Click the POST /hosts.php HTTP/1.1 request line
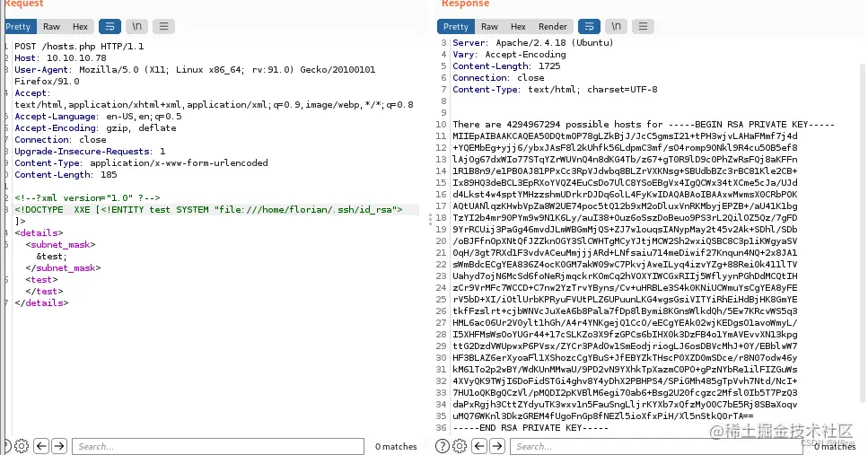Viewport: 868px width, 455px height. pyautogui.click(x=79, y=47)
